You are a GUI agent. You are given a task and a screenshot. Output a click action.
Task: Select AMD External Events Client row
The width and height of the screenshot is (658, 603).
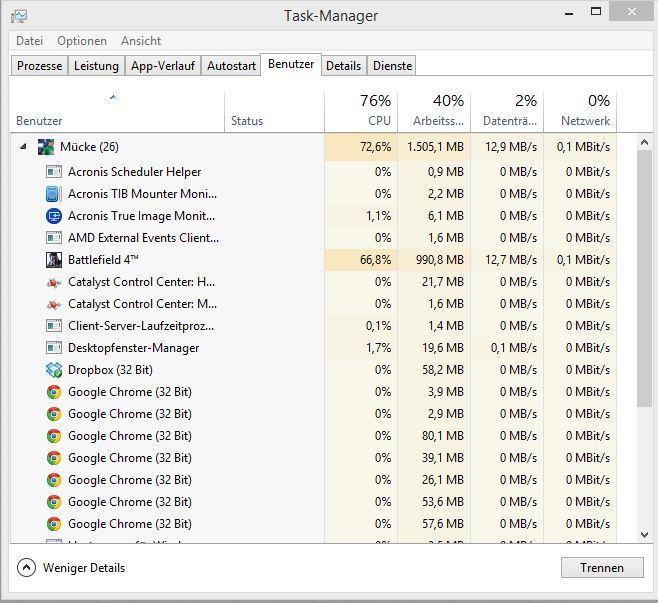[x=313, y=238]
